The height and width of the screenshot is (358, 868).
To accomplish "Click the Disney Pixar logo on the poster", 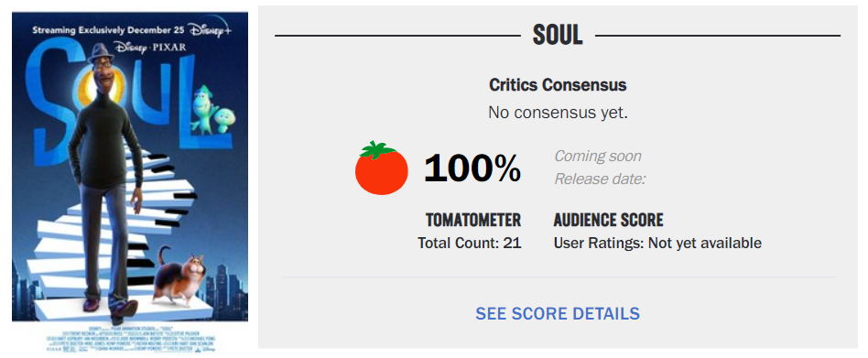I will pos(150,49).
